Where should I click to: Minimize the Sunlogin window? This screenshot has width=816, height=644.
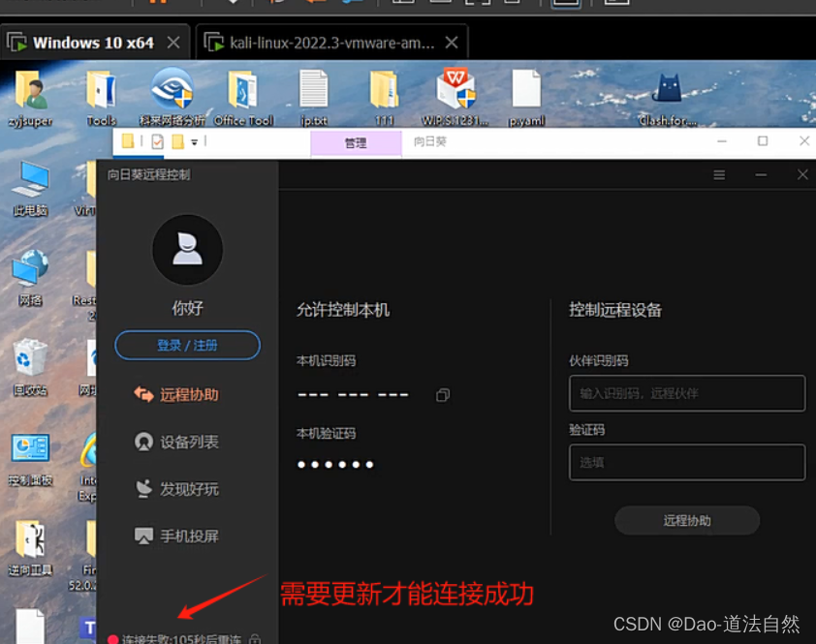point(761,174)
